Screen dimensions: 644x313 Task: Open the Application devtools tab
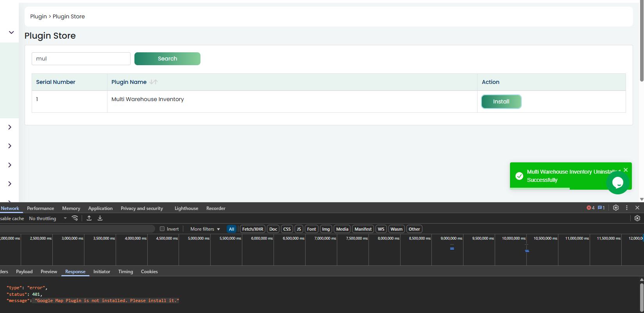[x=100, y=208]
